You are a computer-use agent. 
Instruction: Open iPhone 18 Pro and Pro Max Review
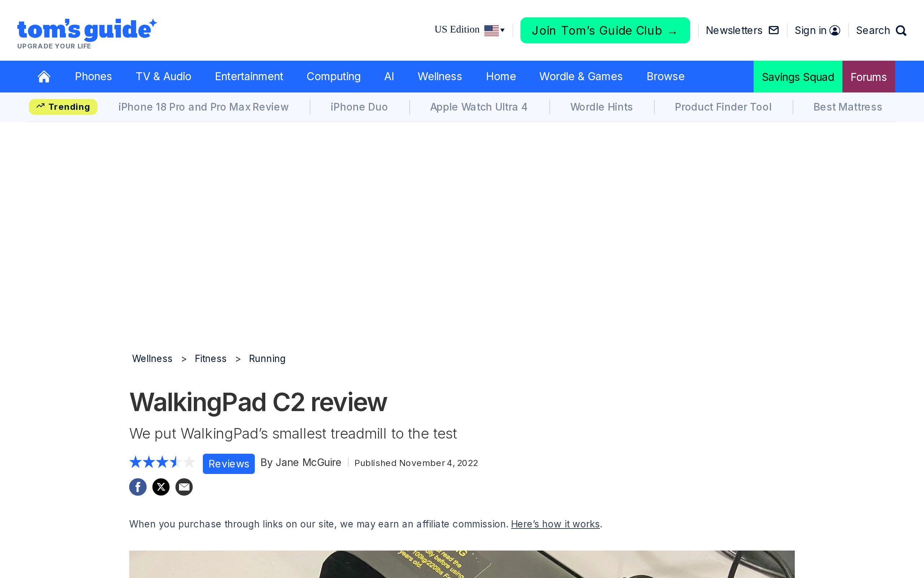click(204, 107)
